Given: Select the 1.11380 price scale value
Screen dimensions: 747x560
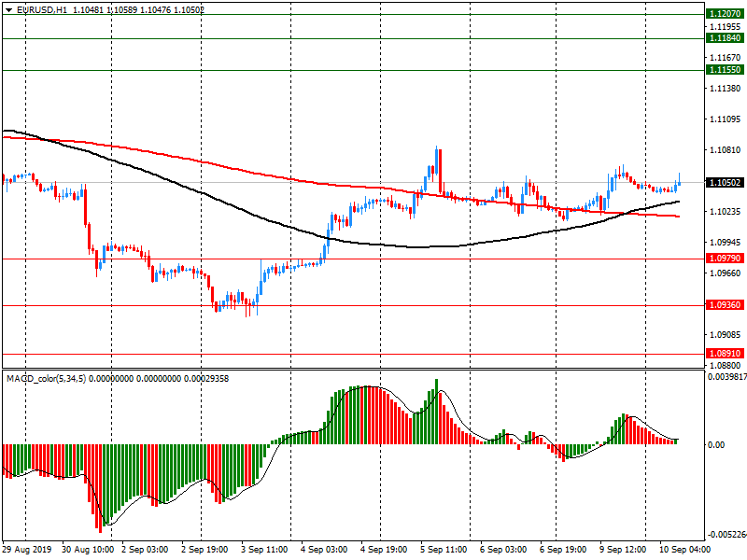Looking at the screenshot, I should 726,89.
